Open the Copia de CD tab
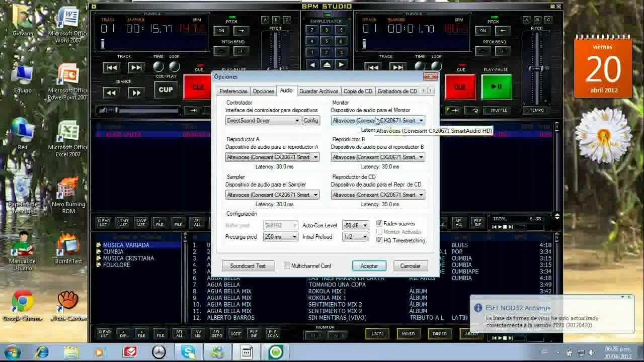The width and height of the screenshot is (644, 362). pyautogui.click(x=358, y=91)
